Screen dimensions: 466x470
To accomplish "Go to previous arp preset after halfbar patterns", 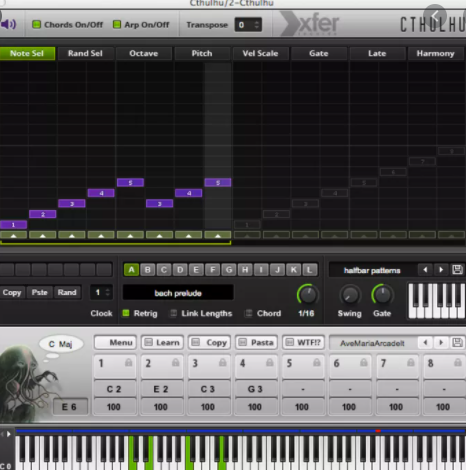I will click(x=425, y=270).
